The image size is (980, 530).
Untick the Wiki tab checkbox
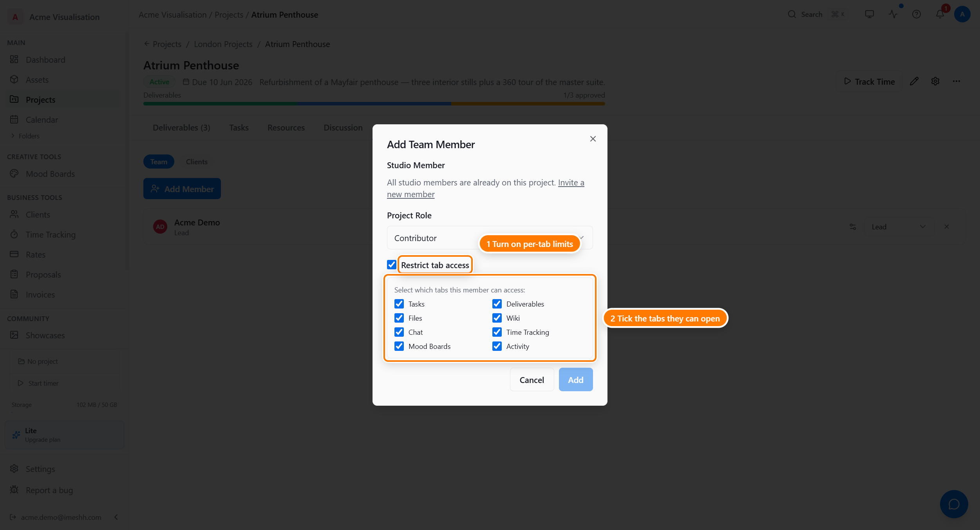[497, 318]
